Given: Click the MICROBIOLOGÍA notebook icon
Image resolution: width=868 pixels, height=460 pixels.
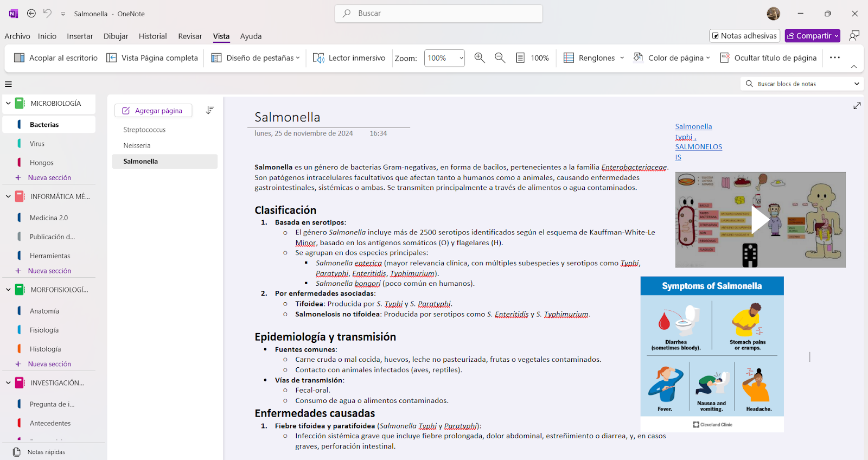Looking at the screenshot, I should [x=20, y=103].
